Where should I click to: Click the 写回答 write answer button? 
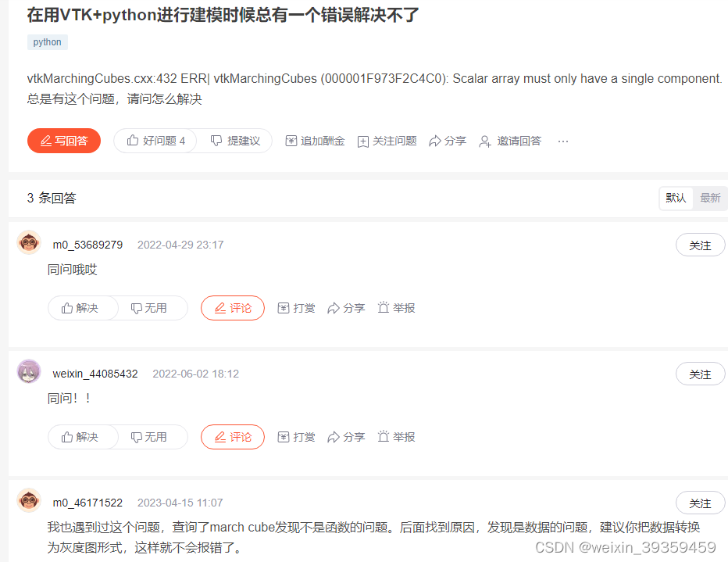click(63, 141)
